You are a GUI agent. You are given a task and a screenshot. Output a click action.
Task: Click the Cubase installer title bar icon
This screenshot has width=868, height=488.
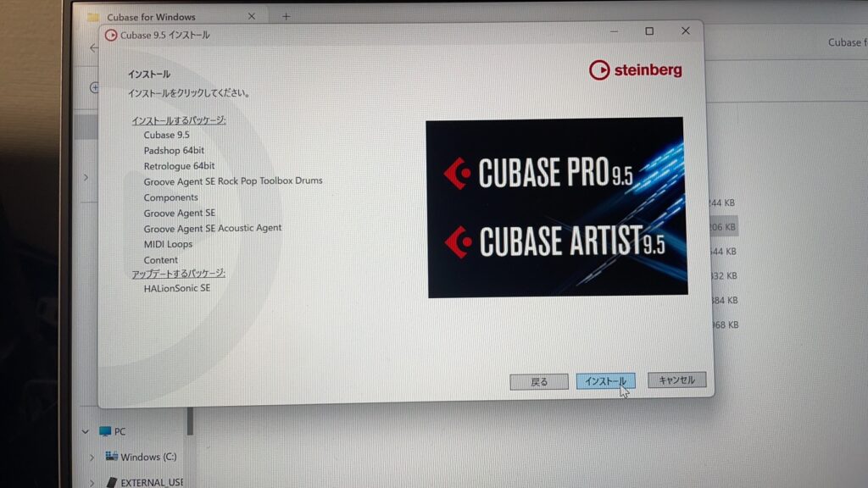coord(111,35)
